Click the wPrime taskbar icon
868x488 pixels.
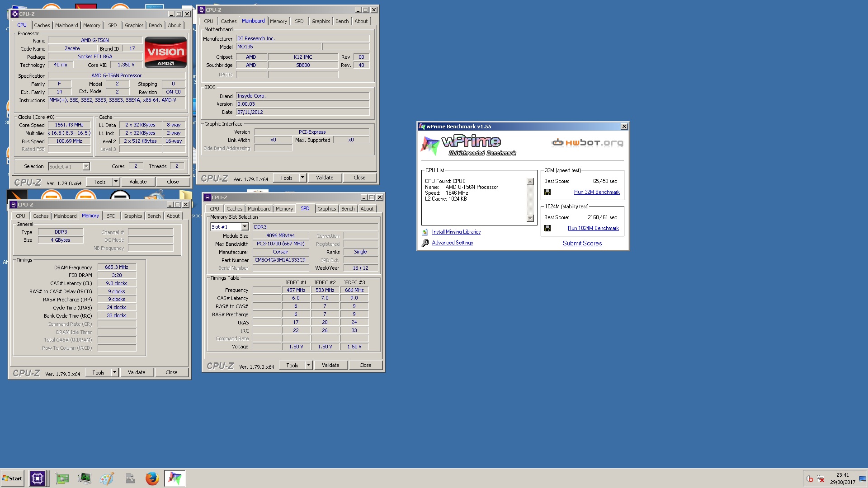click(175, 479)
